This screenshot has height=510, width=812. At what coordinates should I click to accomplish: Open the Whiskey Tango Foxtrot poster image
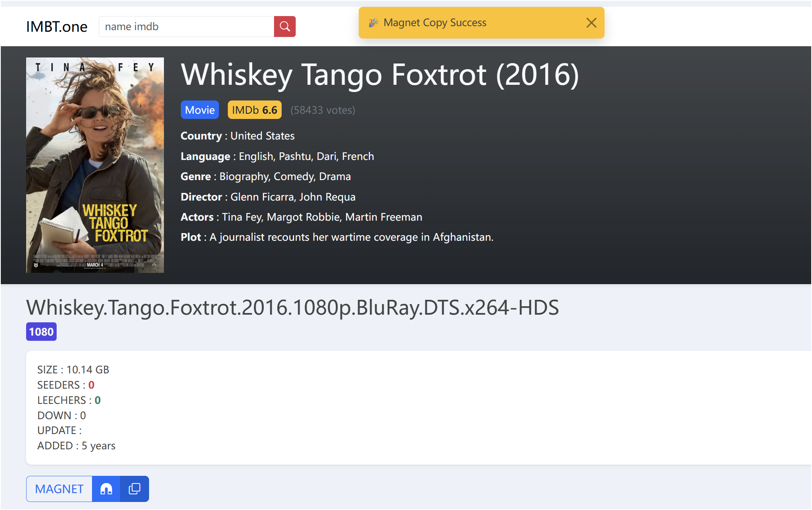[x=95, y=165]
